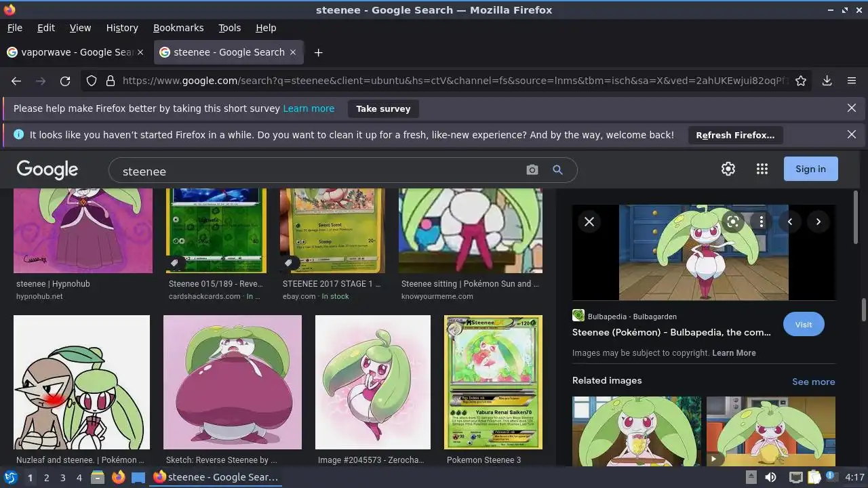Image resolution: width=868 pixels, height=488 pixels.
Task: Show the previous image in the preview panel
Action: coord(789,222)
